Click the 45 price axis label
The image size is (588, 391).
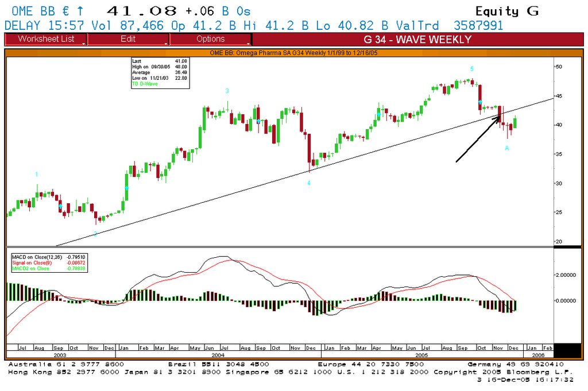[x=559, y=96]
